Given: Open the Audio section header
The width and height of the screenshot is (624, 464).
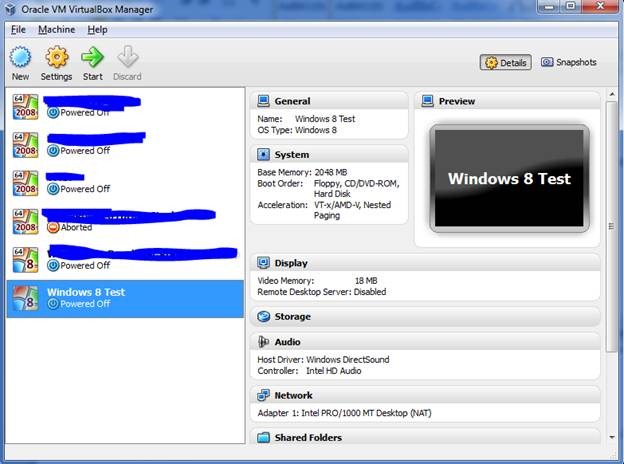Looking at the screenshot, I should click(x=425, y=342).
